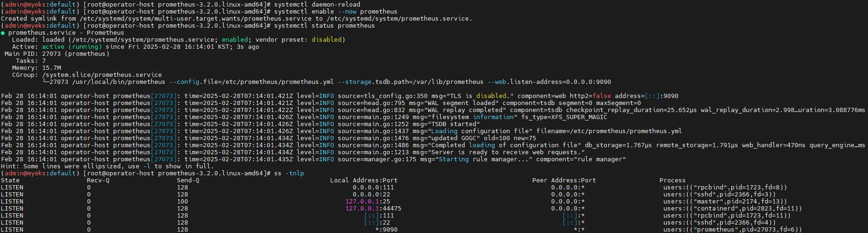Click process entry 'sshd' with fd=3
Image resolution: width=868 pixels, height=233 pixels.
[720, 194]
